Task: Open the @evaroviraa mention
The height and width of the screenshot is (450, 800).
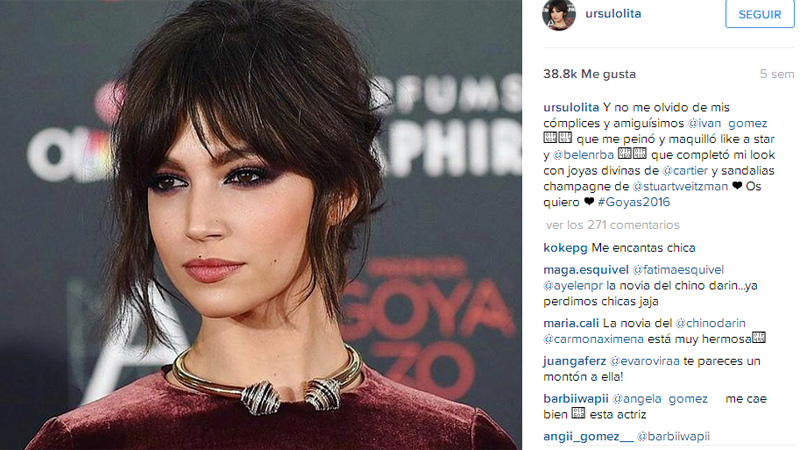Action: tap(645, 361)
